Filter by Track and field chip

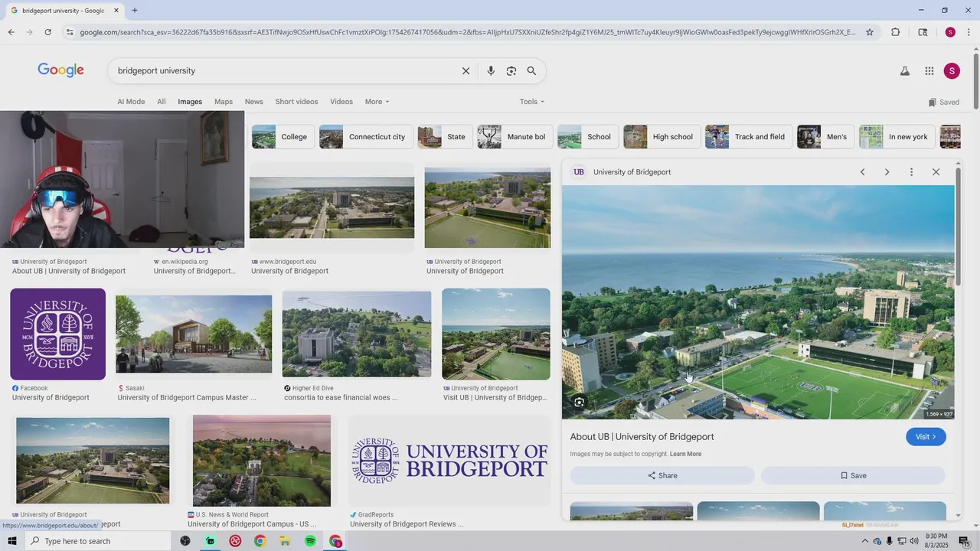(x=748, y=137)
